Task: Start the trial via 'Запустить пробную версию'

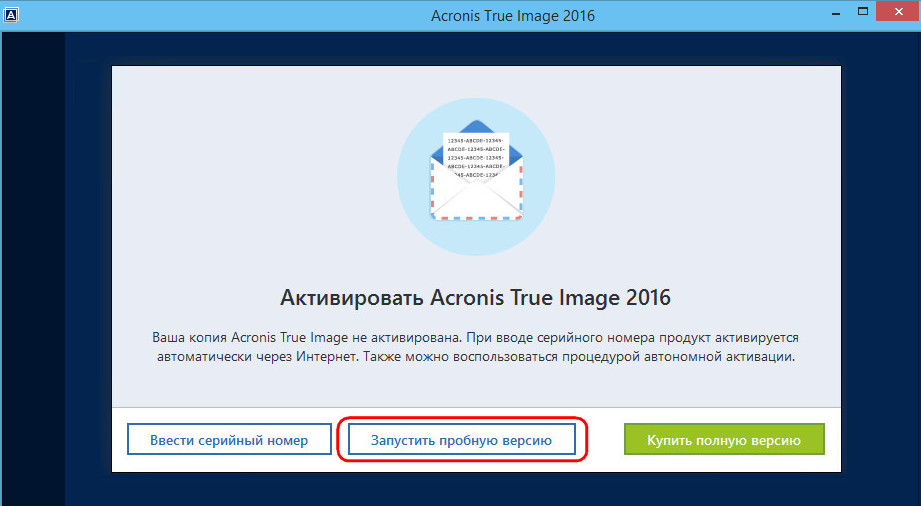Action: coord(462,440)
